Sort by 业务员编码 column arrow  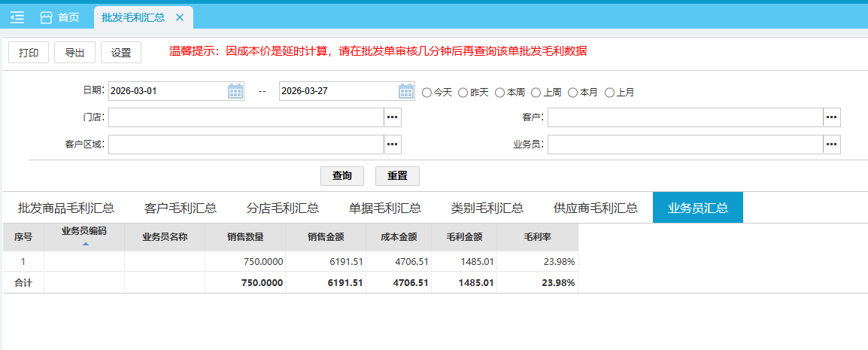85,244
